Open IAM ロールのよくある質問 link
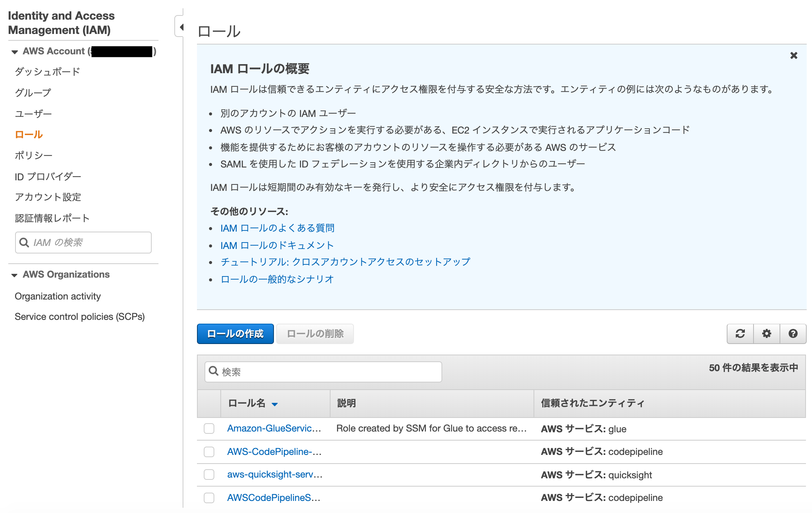 coord(277,228)
